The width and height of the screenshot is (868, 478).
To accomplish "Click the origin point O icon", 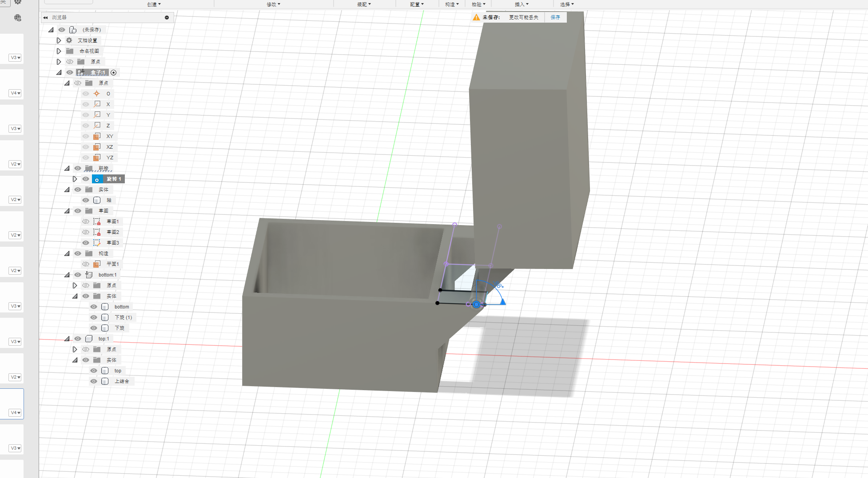I will (x=97, y=94).
